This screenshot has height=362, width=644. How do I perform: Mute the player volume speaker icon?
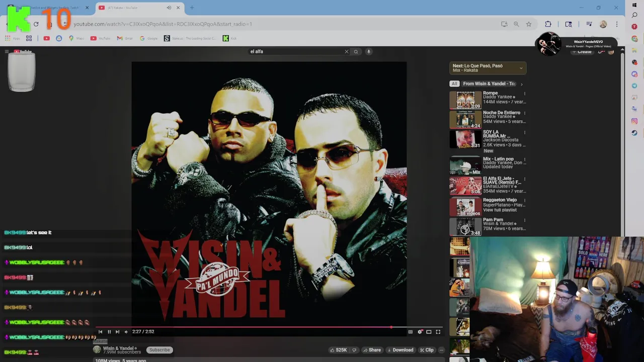tap(126, 332)
